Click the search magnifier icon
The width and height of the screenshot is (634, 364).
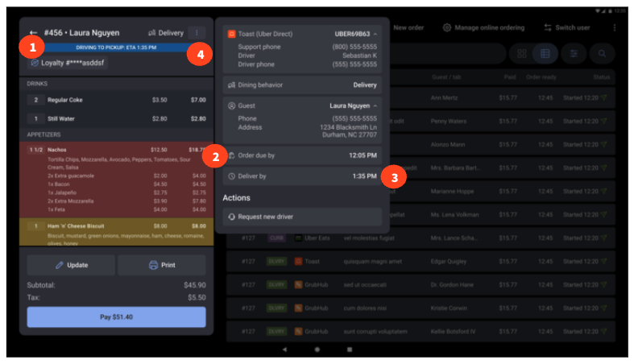[600, 54]
